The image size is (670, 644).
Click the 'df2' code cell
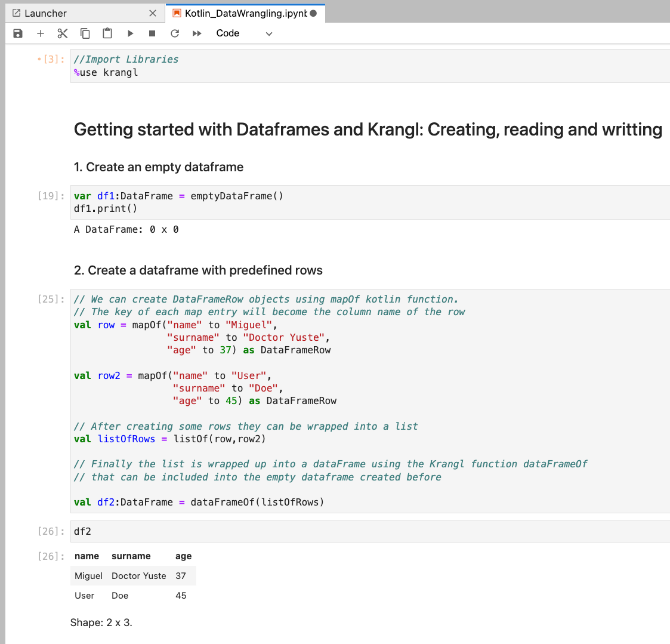tap(370, 531)
